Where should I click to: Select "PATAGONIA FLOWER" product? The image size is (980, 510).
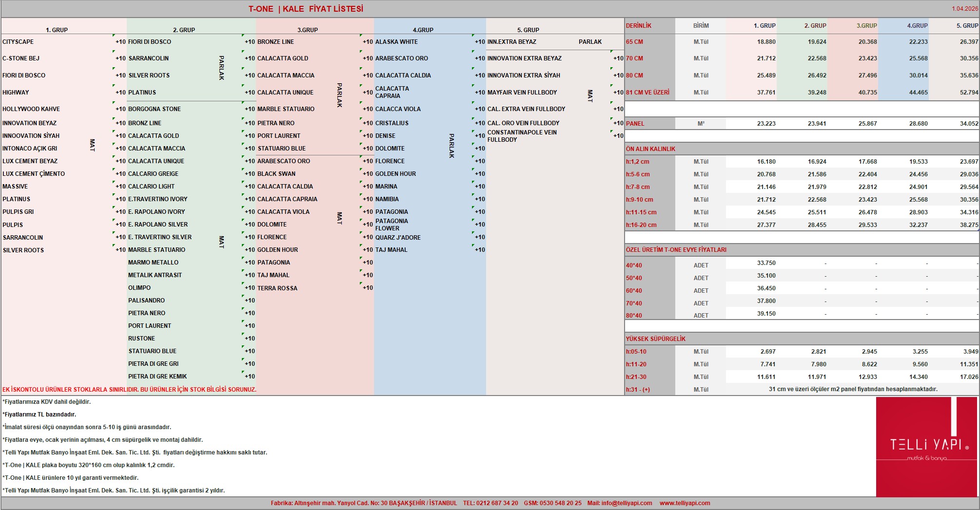[x=392, y=225]
